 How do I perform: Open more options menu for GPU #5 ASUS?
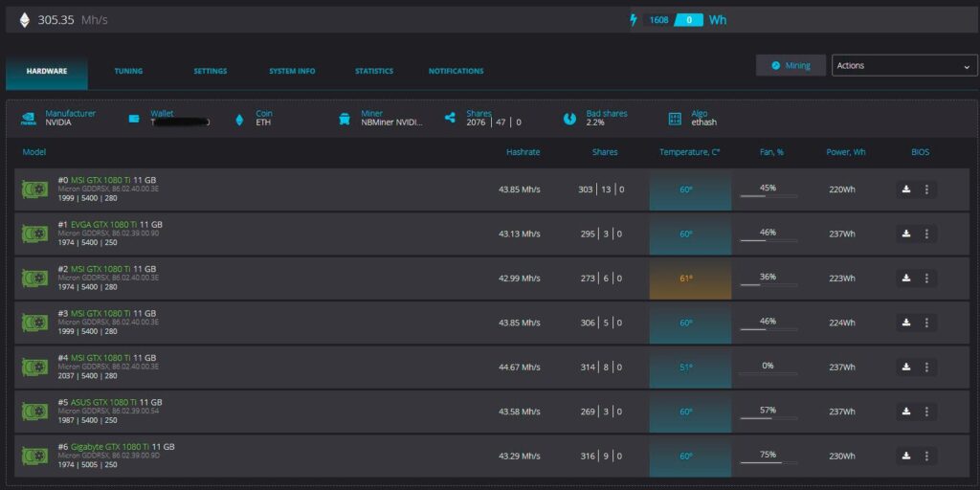click(926, 412)
